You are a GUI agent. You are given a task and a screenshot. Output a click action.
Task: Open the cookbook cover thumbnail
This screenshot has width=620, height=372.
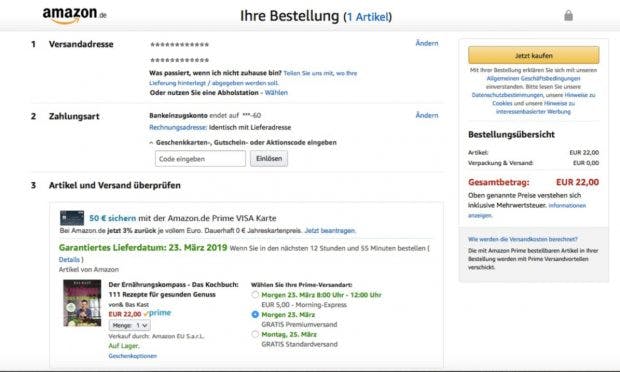(82, 303)
